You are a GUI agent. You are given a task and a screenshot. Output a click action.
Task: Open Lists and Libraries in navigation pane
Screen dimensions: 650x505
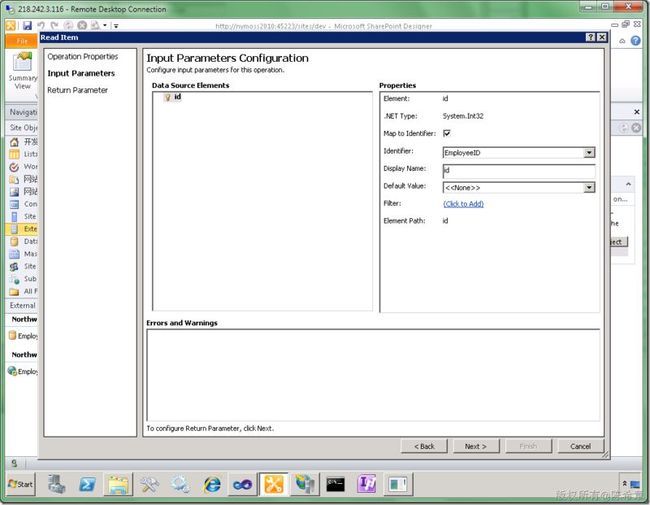(24, 154)
